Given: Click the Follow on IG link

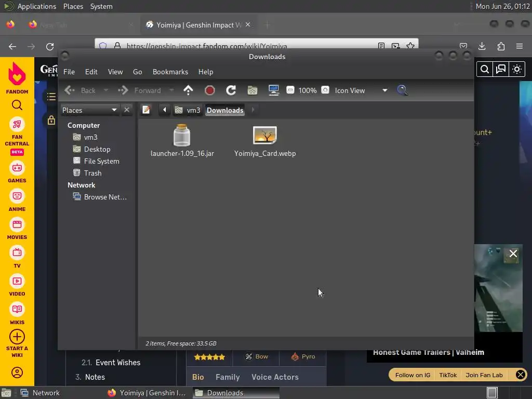Looking at the screenshot, I should coord(413,375).
